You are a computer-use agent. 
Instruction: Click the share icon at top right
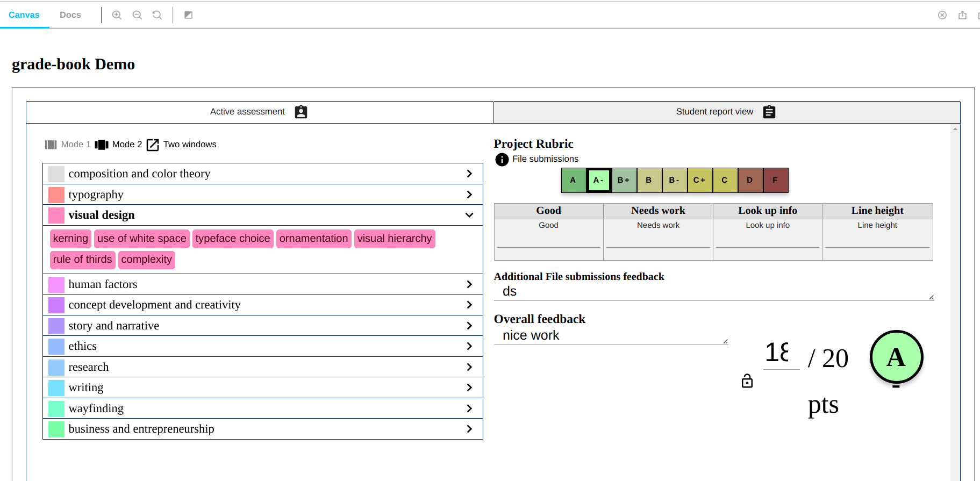(962, 15)
